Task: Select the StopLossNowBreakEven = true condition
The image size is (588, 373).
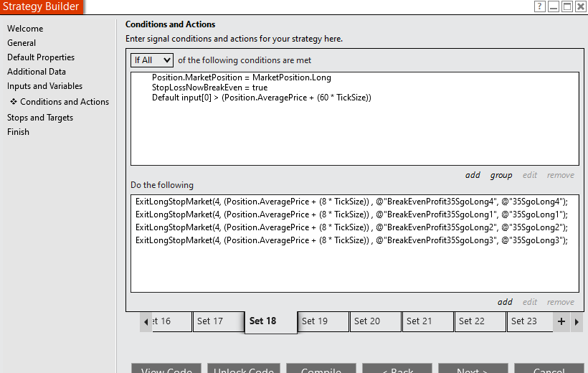Action: click(209, 88)
